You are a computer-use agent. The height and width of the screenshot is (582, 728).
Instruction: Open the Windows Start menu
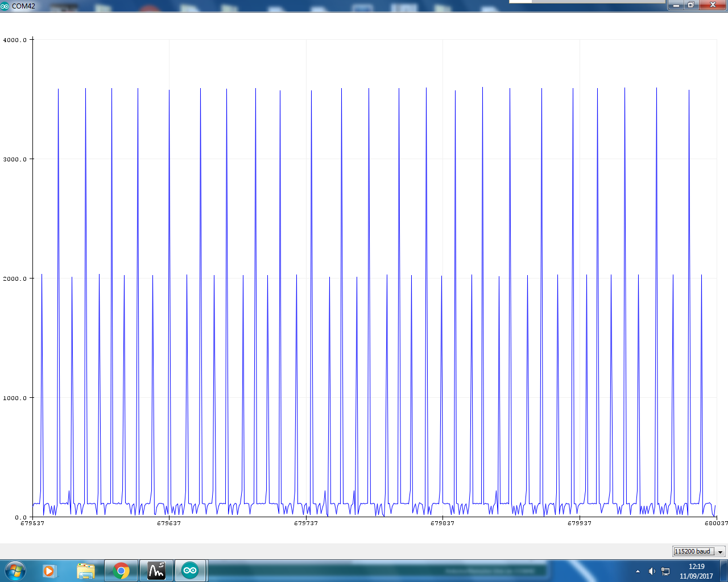(x=14, y=571)
